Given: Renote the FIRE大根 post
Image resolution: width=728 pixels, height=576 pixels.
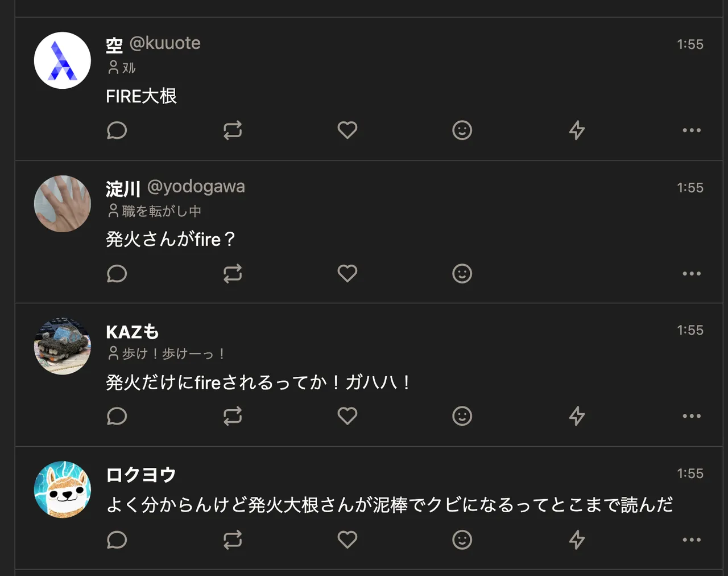Looking at the screenshot, I should (x=233, y=130).
